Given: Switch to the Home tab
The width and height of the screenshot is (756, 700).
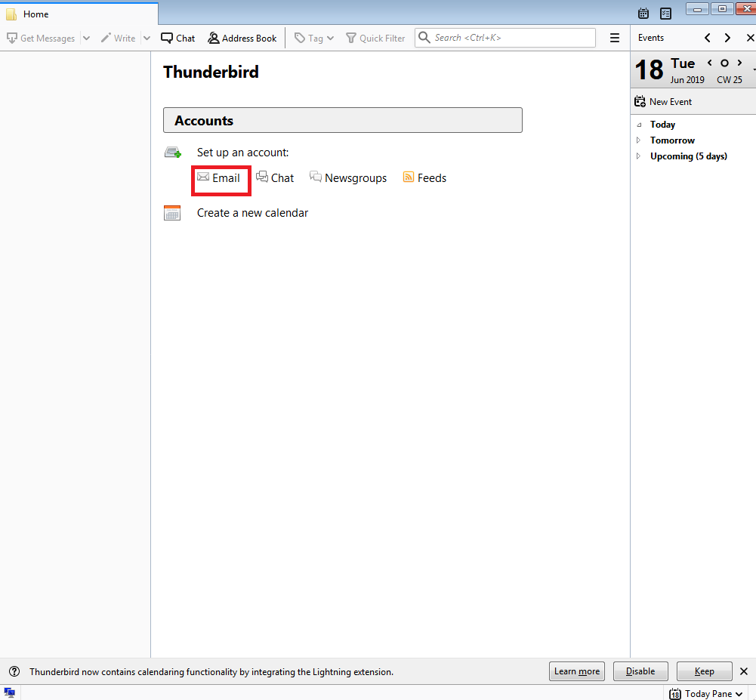Looking at the screenshot, I should pyautogui.click(x=79, y=14).
